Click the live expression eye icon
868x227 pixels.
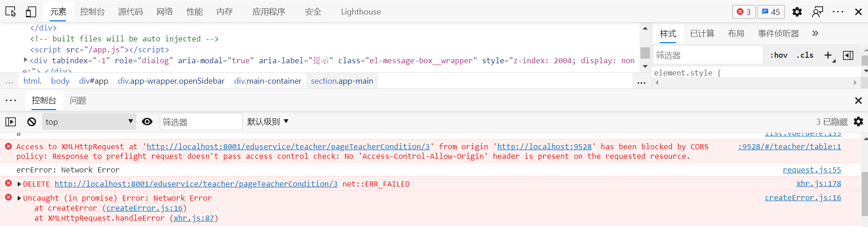[147, 122]
